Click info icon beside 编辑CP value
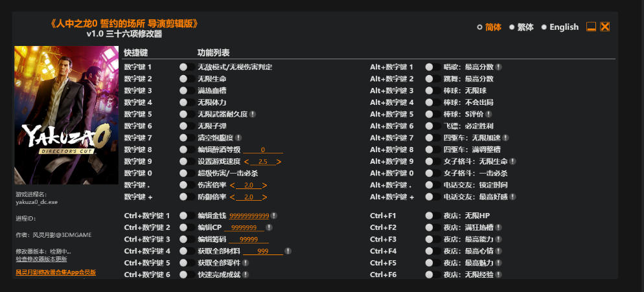The width and height of the screenshot is (644, 292). 269,227
